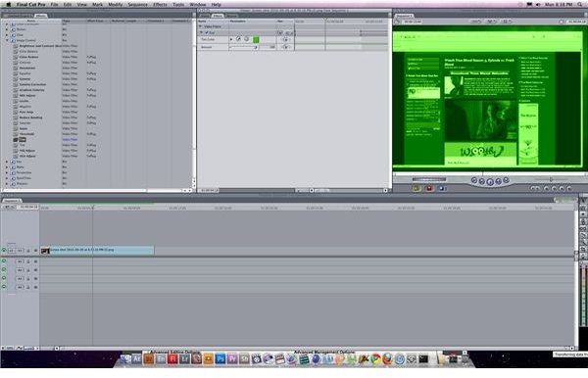Select the Selection tool in tool palette
The image size is (588, 378).
pyautogui.click(x=583, y=201)
